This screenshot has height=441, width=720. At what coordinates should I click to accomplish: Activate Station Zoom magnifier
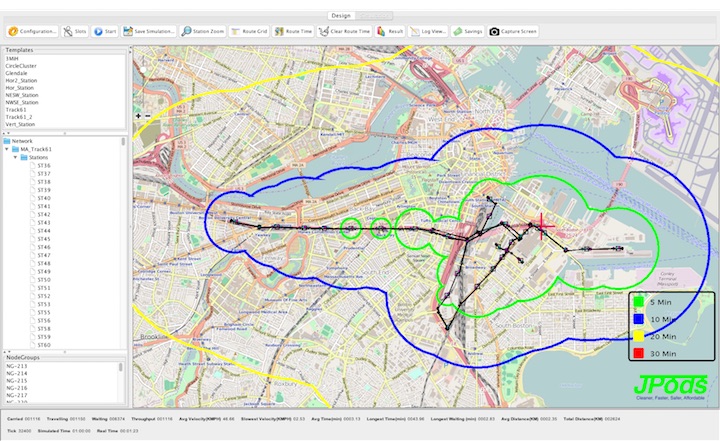click(x=202, y=31)
